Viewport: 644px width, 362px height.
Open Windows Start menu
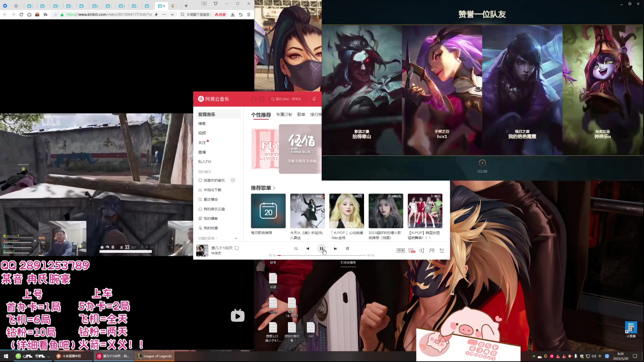pyautogui.click(x=6, y=356)
